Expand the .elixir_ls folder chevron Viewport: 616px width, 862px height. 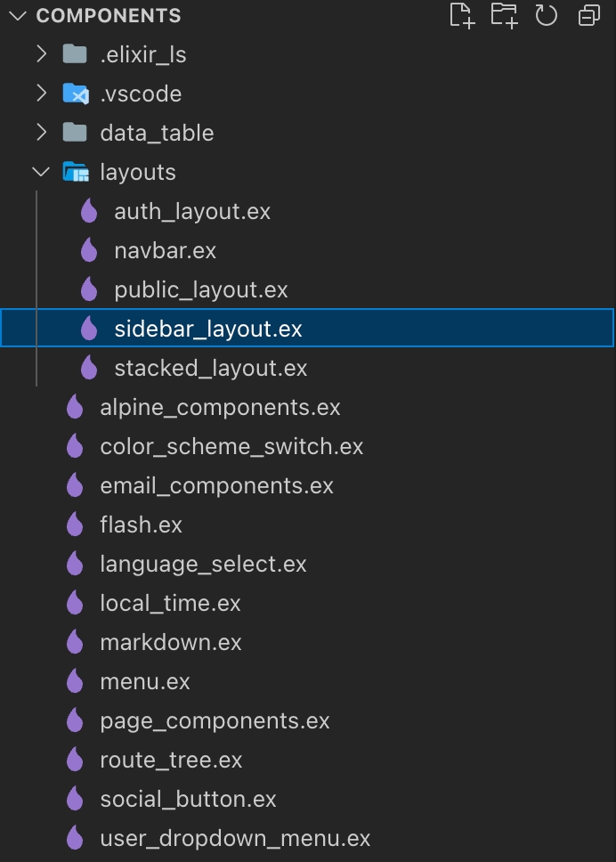(x=41, y=54)
